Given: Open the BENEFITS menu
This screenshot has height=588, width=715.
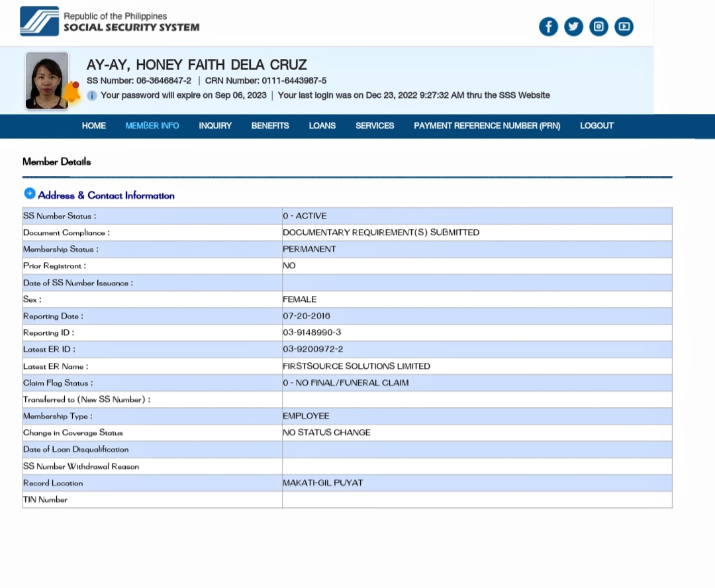Looking at the screenshot, I should pos(270,126).
